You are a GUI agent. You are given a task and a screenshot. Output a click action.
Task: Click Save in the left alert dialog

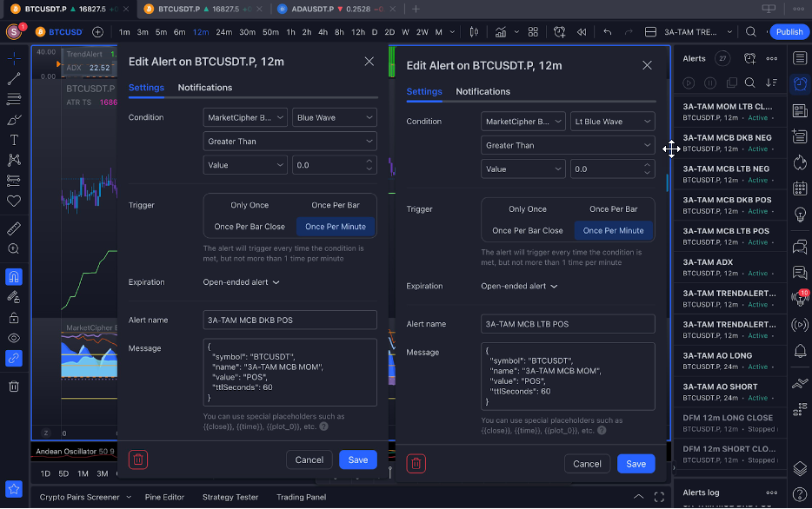pyautogui.click(x=358, y=459)
